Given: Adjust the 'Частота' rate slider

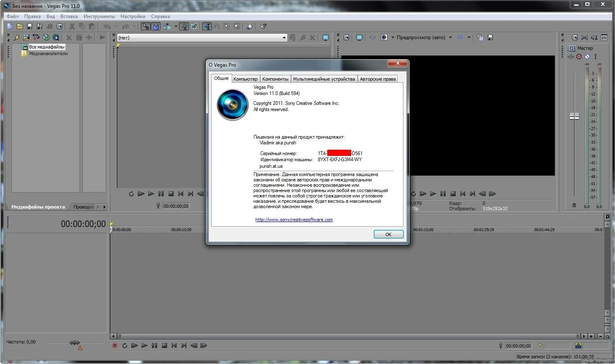Looking at the screenshot, I should [75, 343].
